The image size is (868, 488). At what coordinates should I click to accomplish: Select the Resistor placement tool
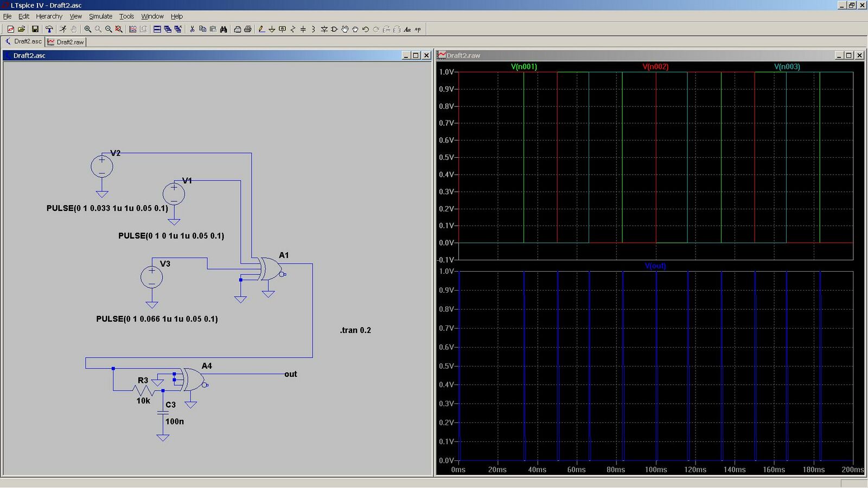[293, 29]
